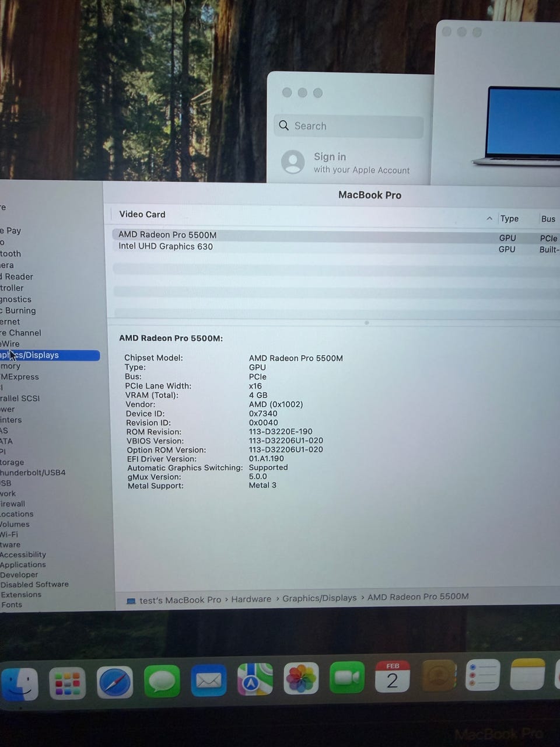Open the Notes app in the Dock
This screenshot has height=747, width=560.
528,674
